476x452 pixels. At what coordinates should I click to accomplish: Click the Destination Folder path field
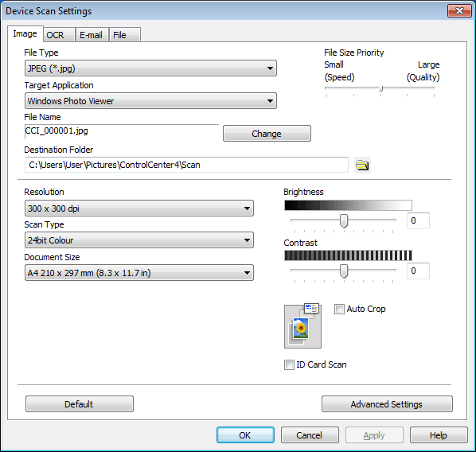186,165
